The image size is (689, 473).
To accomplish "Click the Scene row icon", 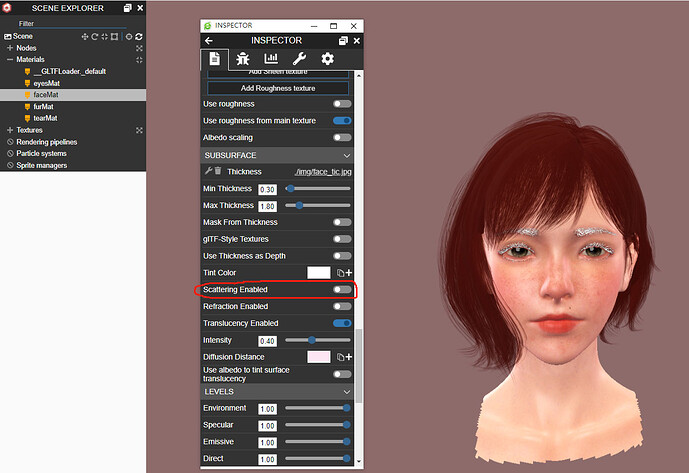I will point(7,36).
